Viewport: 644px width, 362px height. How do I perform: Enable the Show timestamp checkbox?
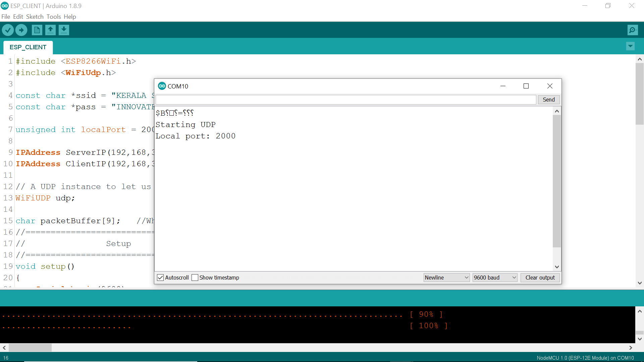(195, 278)
